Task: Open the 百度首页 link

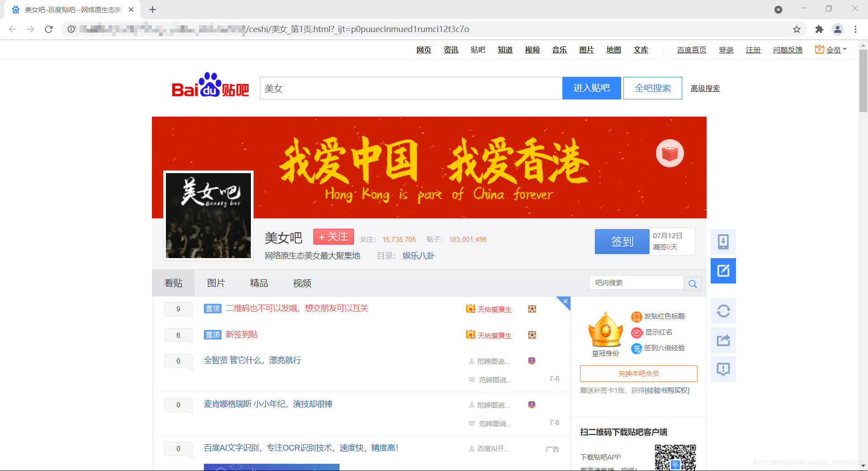Action: coord(692,50)
